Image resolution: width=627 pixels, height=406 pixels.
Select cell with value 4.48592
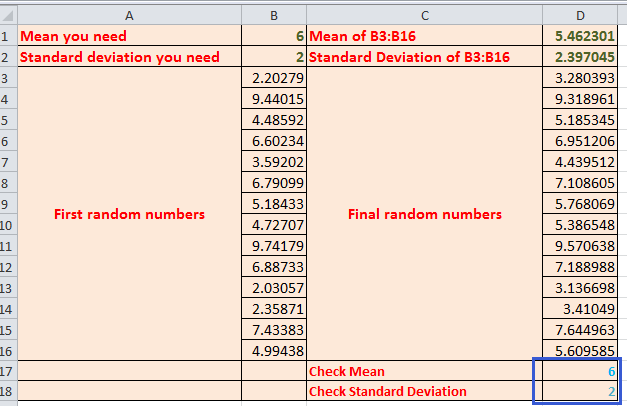274,120
